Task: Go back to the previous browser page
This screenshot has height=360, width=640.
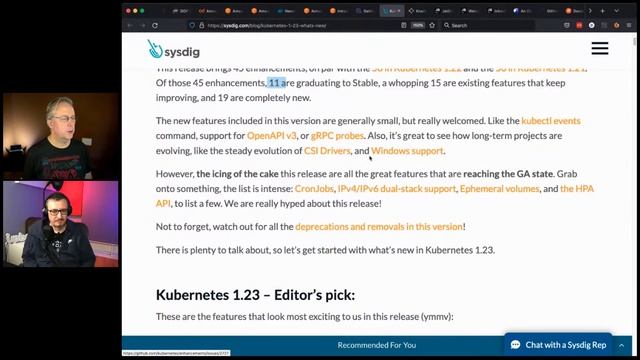Action: [130, 25]
